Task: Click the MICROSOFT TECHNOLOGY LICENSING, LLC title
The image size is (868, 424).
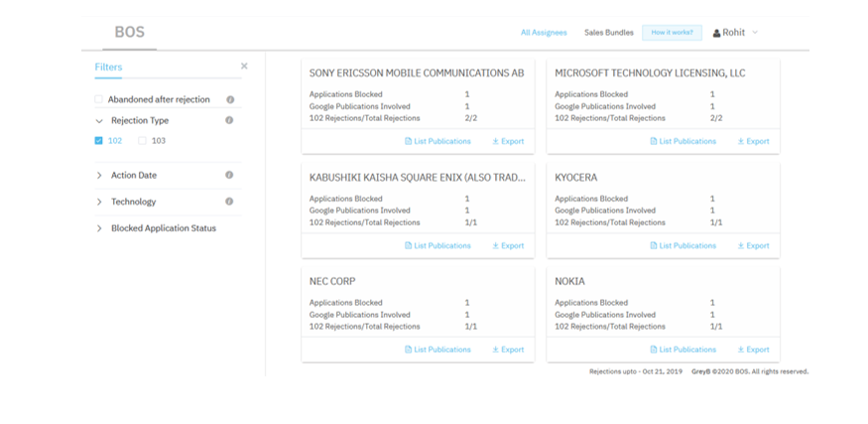Action: (x=650, y=73)
